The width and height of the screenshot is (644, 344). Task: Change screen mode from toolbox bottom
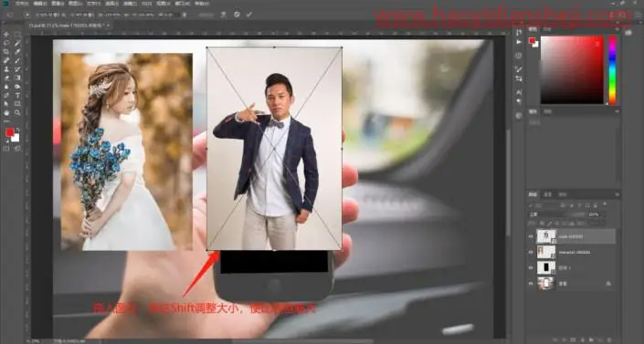[17, 149]
